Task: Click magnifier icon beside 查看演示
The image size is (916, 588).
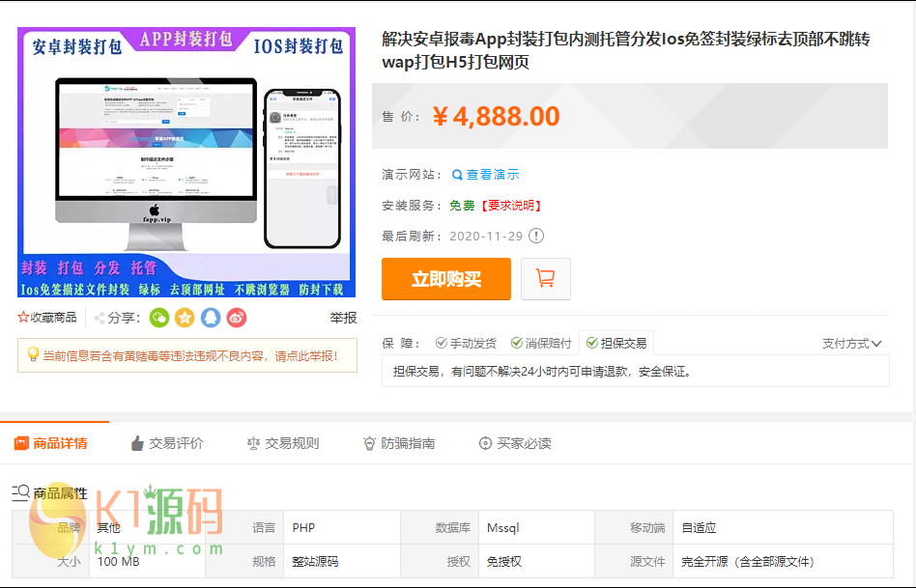Action: [457, 175]
